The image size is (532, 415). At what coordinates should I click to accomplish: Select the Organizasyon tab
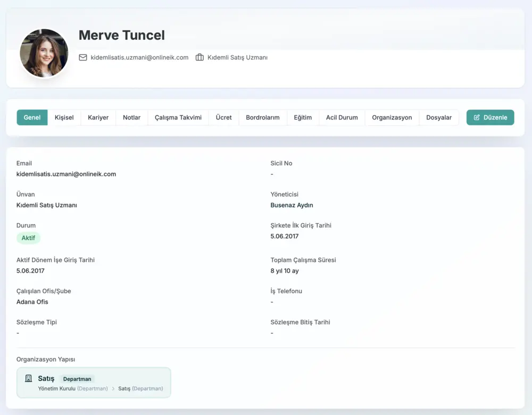pos(392,117)
